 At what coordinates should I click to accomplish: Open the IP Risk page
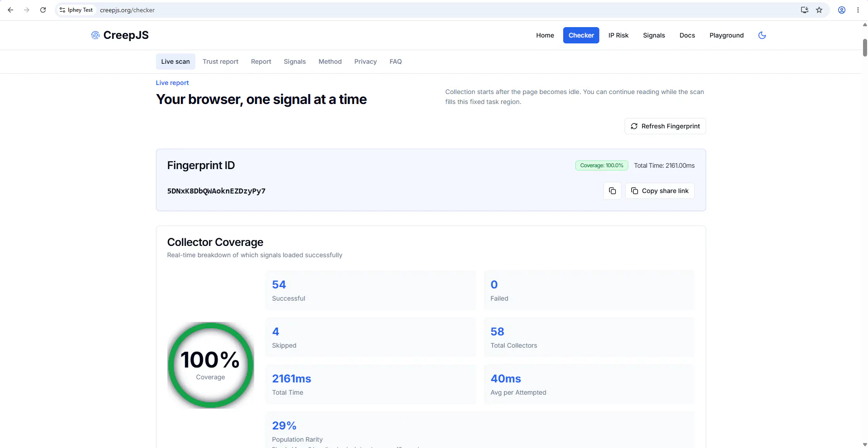coord(618,35)
